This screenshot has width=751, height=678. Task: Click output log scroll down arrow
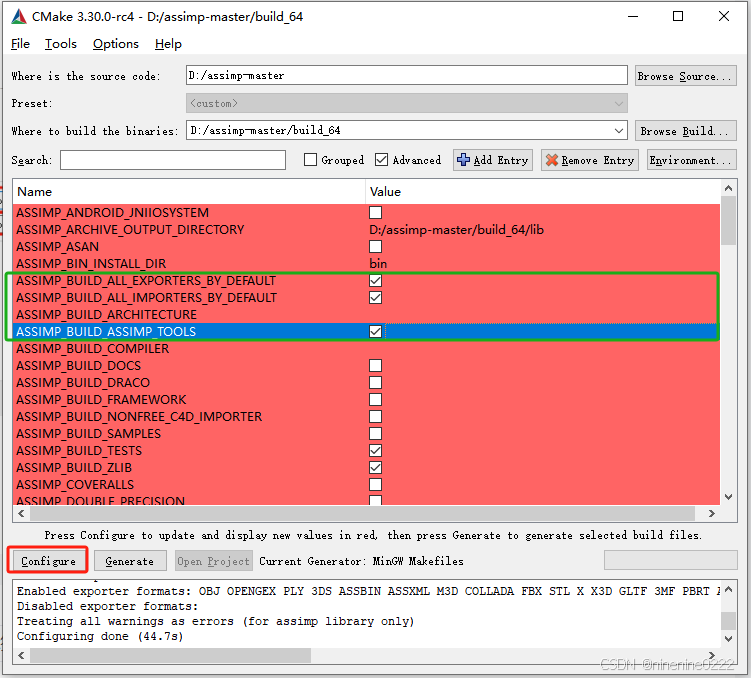pos(728,638)
